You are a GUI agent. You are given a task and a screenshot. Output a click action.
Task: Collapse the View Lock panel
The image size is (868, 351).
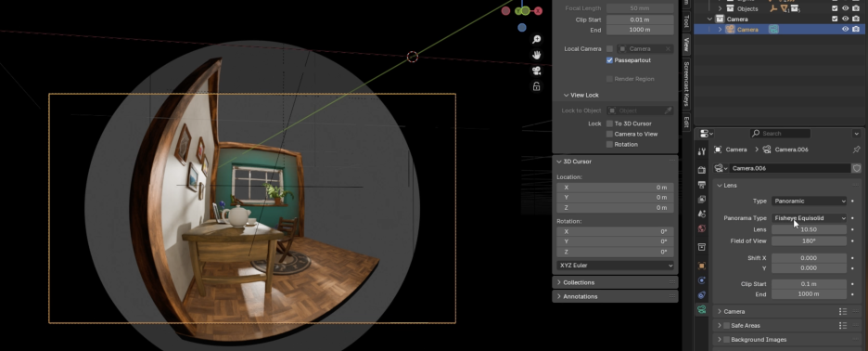pos(567,96)
